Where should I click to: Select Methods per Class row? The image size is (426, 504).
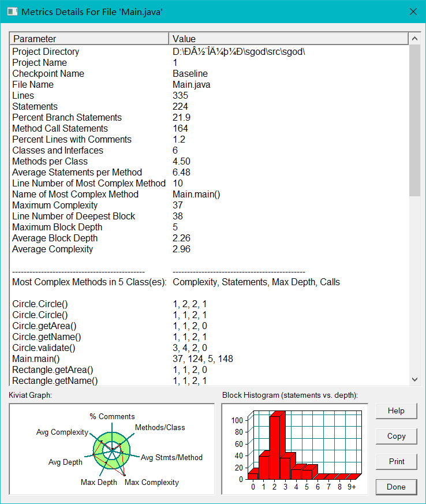[x=209, y=161]
